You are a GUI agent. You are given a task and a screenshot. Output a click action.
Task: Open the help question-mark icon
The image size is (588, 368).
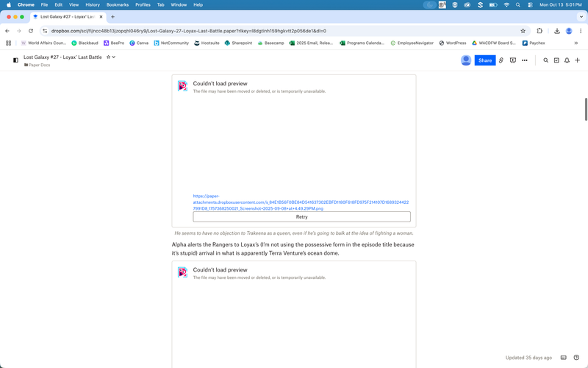pyautogui.click(x=577, y=358)
